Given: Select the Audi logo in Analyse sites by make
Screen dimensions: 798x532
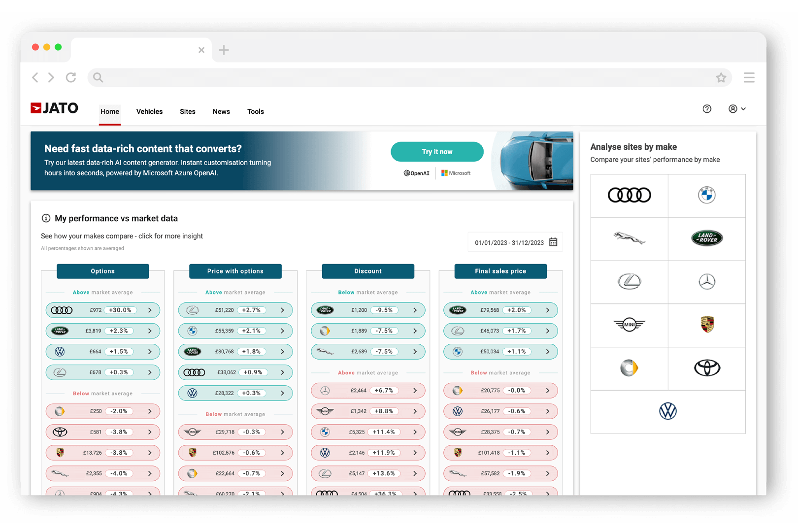Looking at the screenshot, I should coord(629,195).
